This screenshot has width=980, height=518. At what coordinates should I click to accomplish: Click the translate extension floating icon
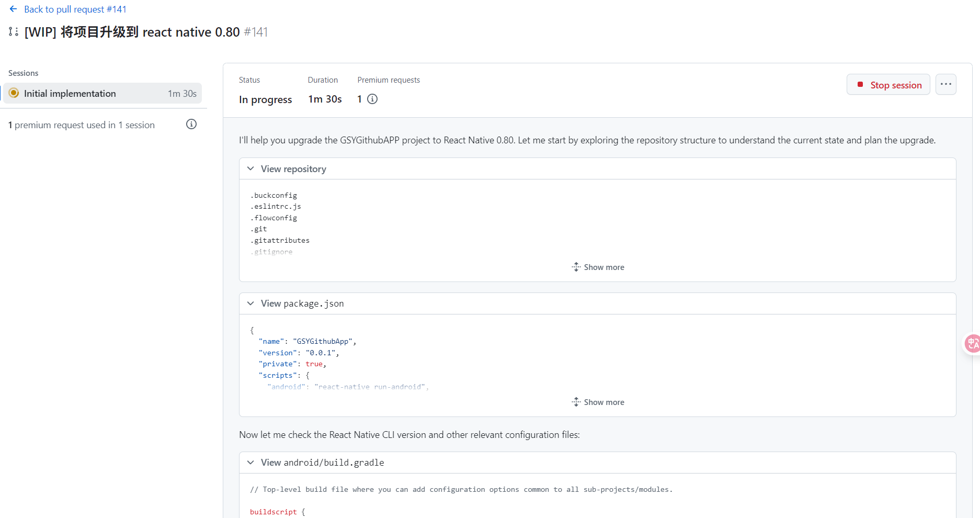(972, 343)
